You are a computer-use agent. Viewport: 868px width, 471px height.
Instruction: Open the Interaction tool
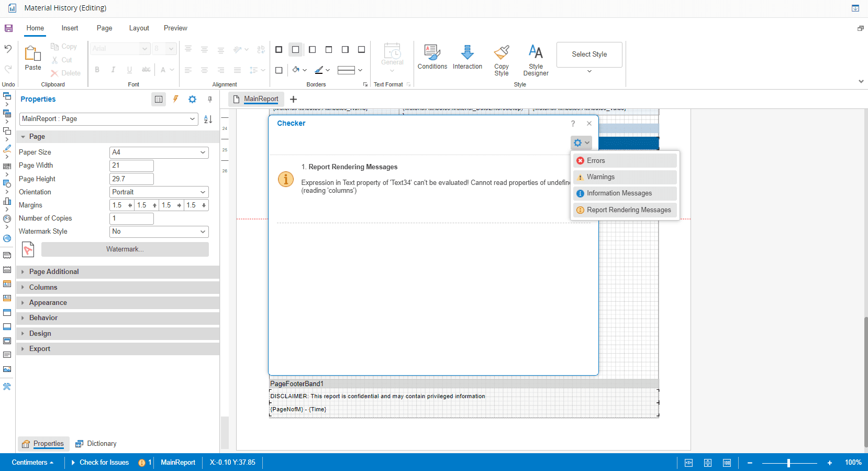(x=467, y=57)
